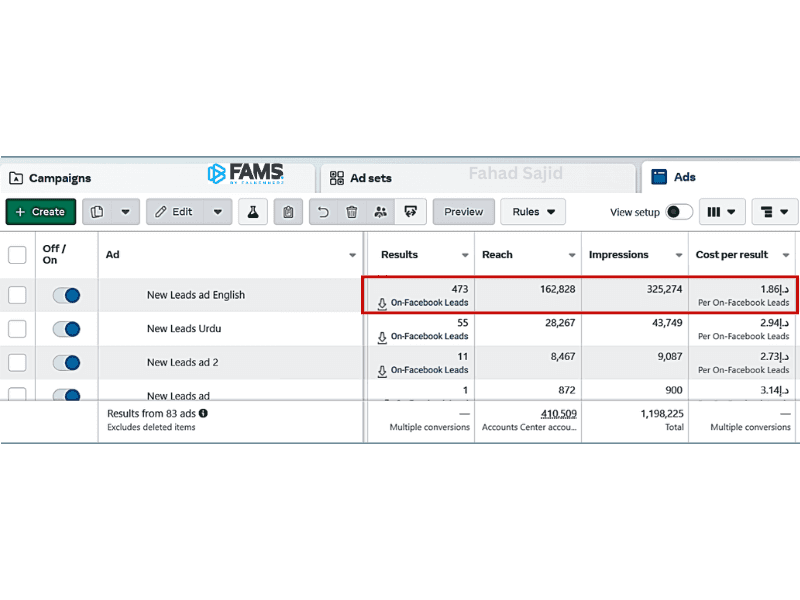800x600 pixels.
Task: Expand the duplicate options dropdown arrow
Action: [126, 212]
